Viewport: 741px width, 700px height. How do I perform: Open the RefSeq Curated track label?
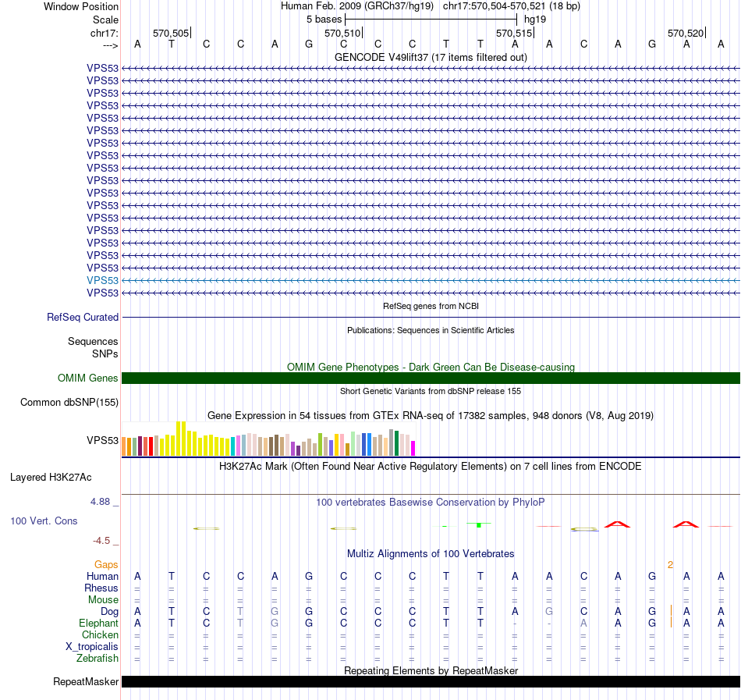pos(82,317)
